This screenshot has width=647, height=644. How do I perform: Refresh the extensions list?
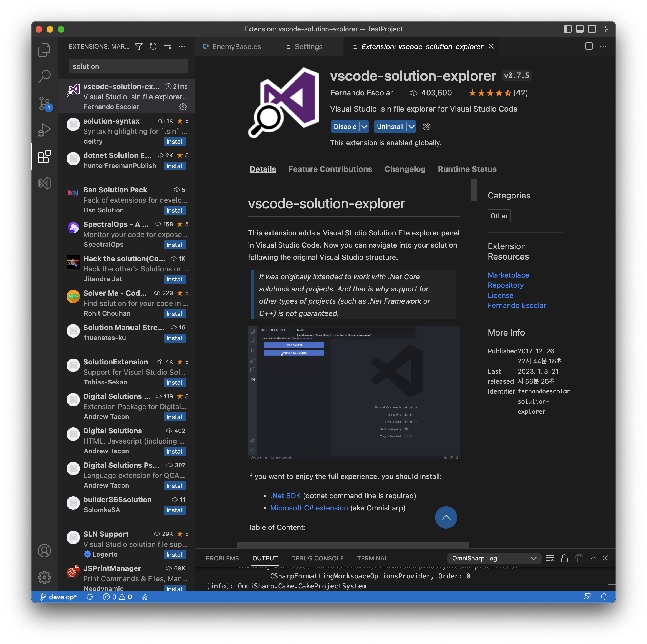[153, 47]
